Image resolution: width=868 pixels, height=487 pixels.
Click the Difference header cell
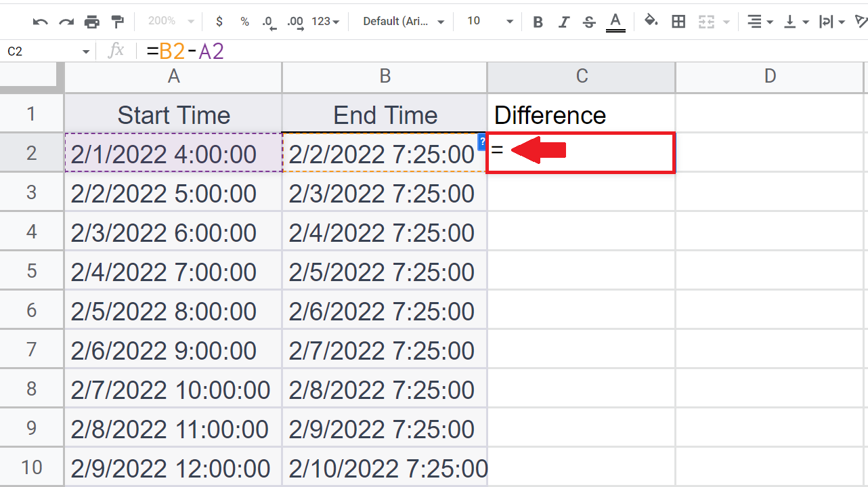coord(582,113)
